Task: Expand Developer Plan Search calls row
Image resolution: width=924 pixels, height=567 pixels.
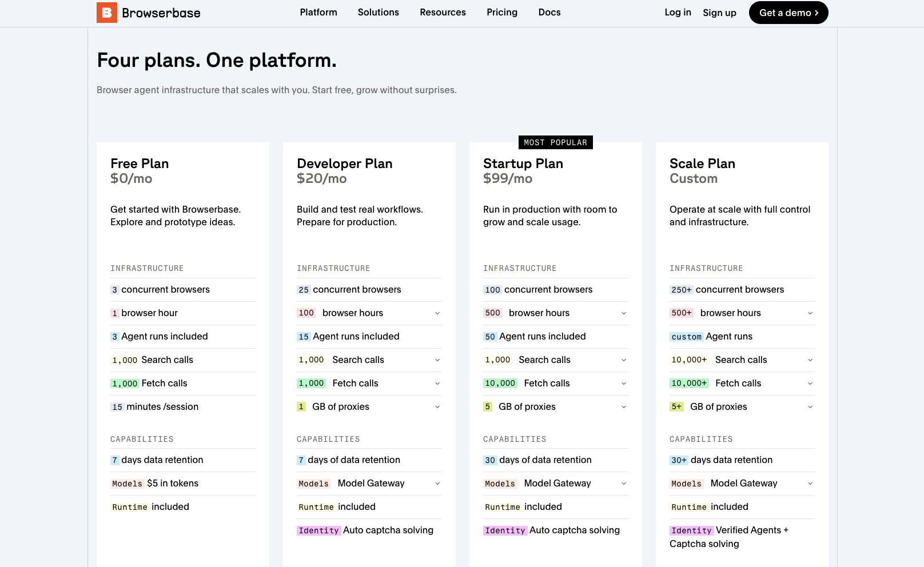Action: (x=369, y=360)
